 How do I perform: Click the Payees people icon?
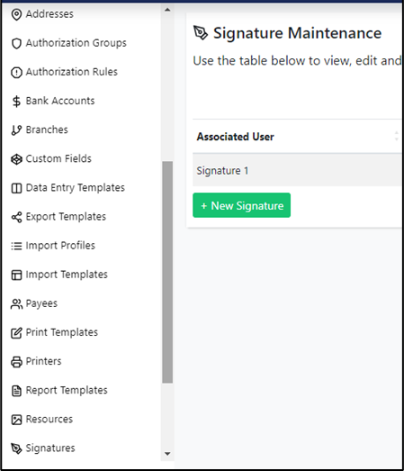coord(16,304)
